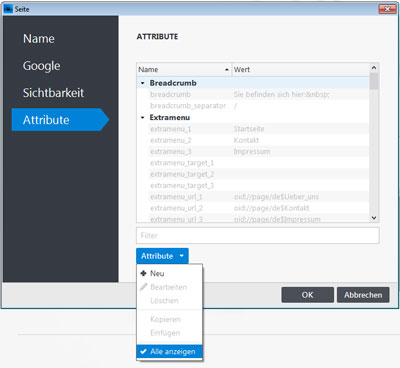Choose Kopieren in the Attribute menu

[169, 319]
